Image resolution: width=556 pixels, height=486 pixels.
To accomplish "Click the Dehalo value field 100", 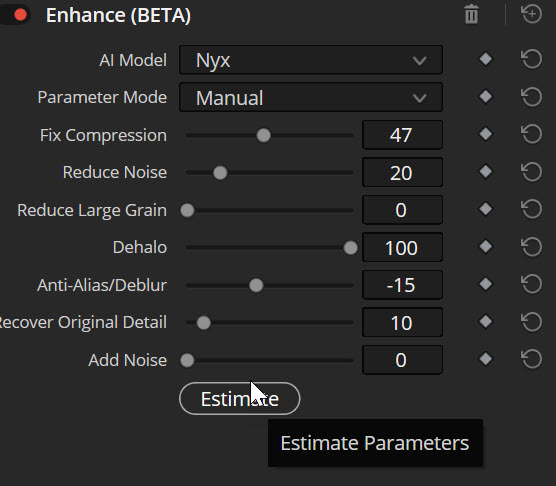I will tap(402, 247).
